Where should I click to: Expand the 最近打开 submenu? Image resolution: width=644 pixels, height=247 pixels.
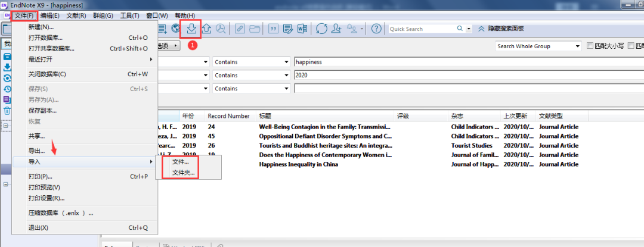point(85,59)
